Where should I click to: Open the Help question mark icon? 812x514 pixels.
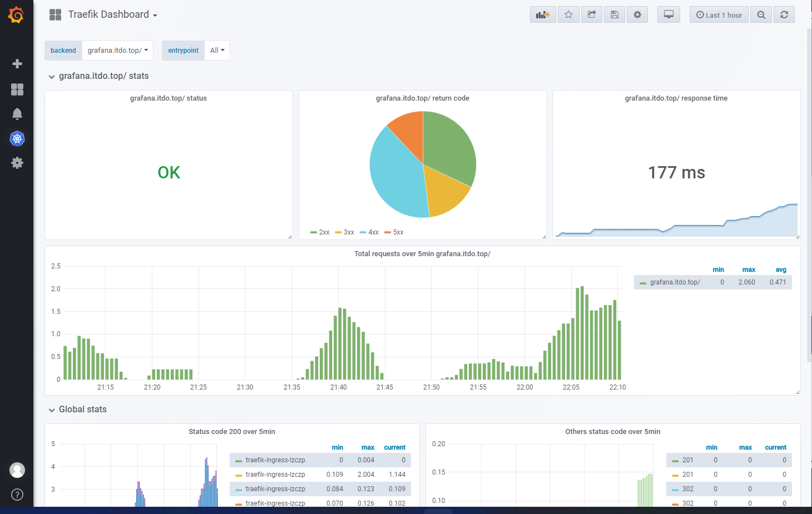point(17,495)
